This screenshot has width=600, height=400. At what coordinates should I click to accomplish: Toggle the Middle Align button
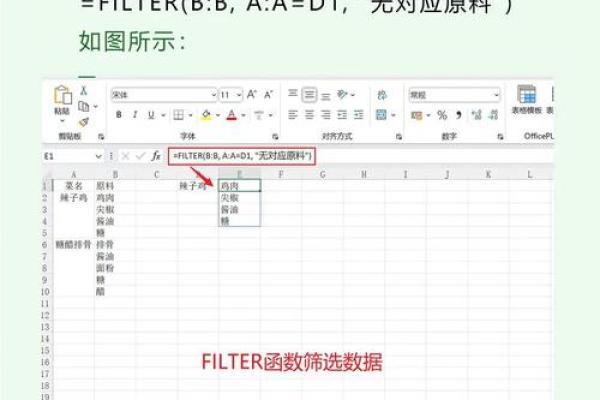(x=309, y=95)
